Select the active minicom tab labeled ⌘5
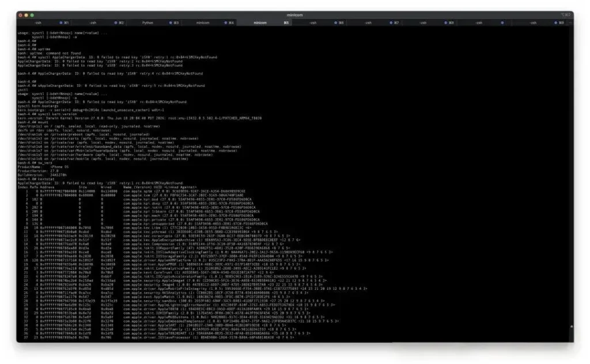The image size is (590, 364). pos(264,23)
